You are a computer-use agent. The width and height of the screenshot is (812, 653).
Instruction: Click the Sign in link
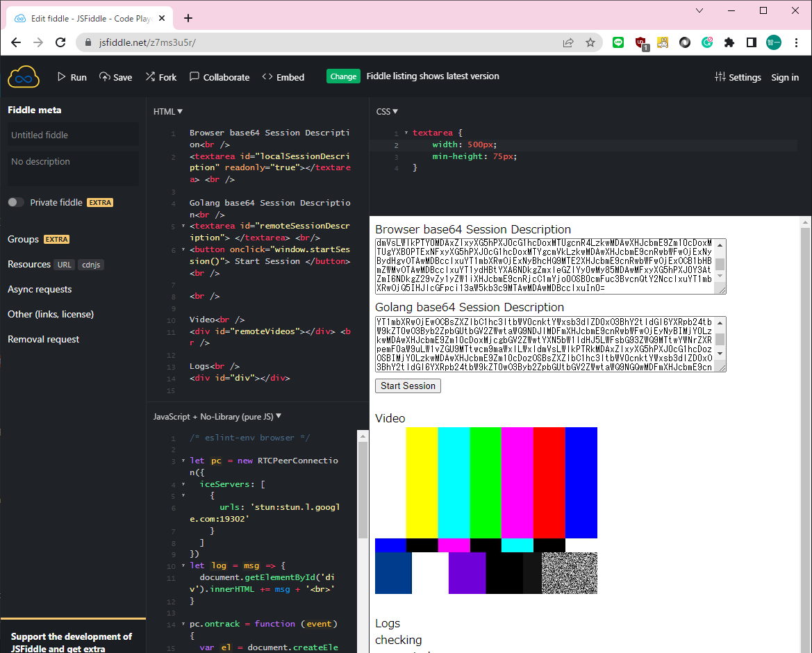[x=785, y=77]
